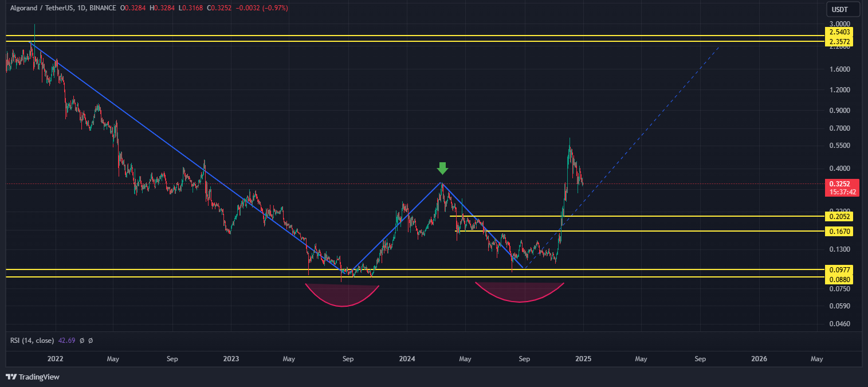Select the 0.1670 price level label
Screen dimensions: 868x387
839,231
